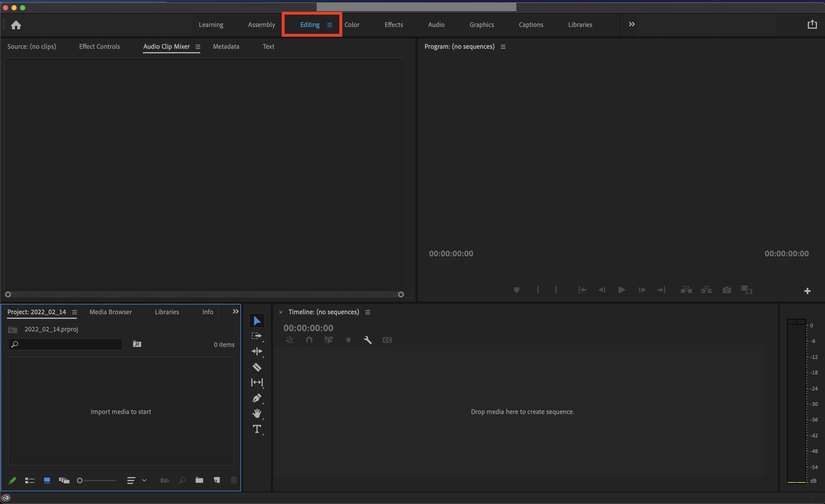Open the Program monitor panel menu
Screen dimensions: 825x504
[503, 47]
